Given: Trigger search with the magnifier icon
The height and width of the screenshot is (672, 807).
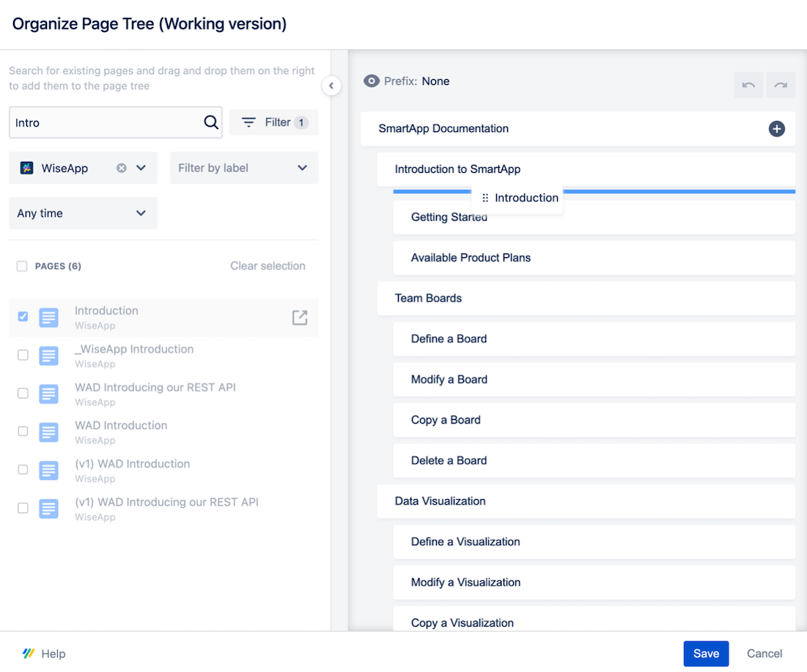Looking at the screenshot, I should click(211, 122).
